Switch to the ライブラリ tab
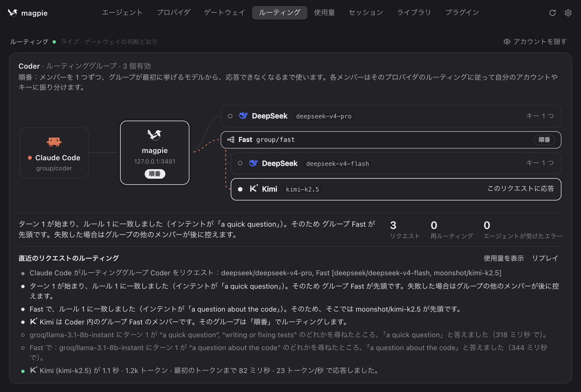The image size is (581, 392). 414,13
